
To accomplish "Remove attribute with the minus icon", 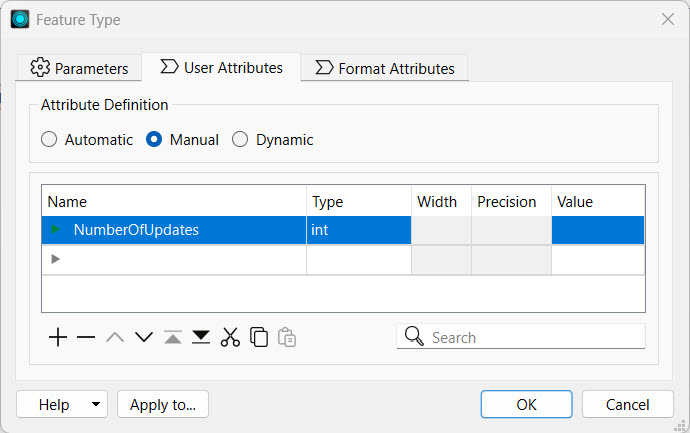I will coord(86,338).
